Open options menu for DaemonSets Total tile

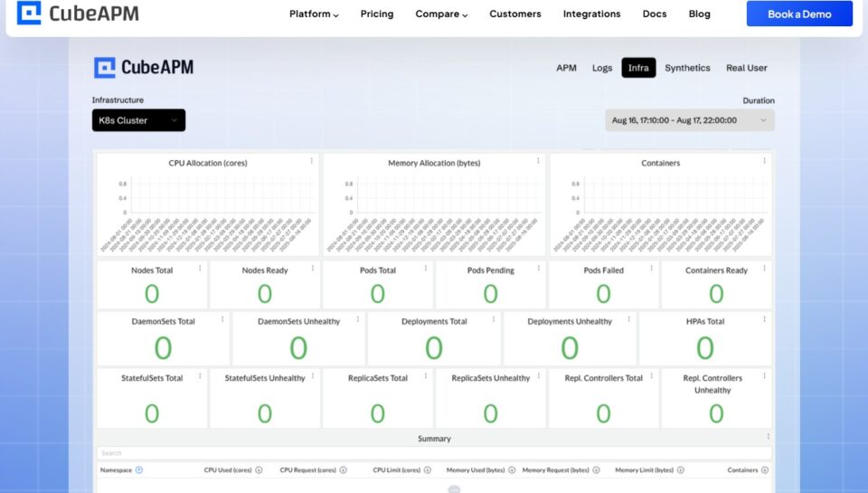(x=222, y=319)
